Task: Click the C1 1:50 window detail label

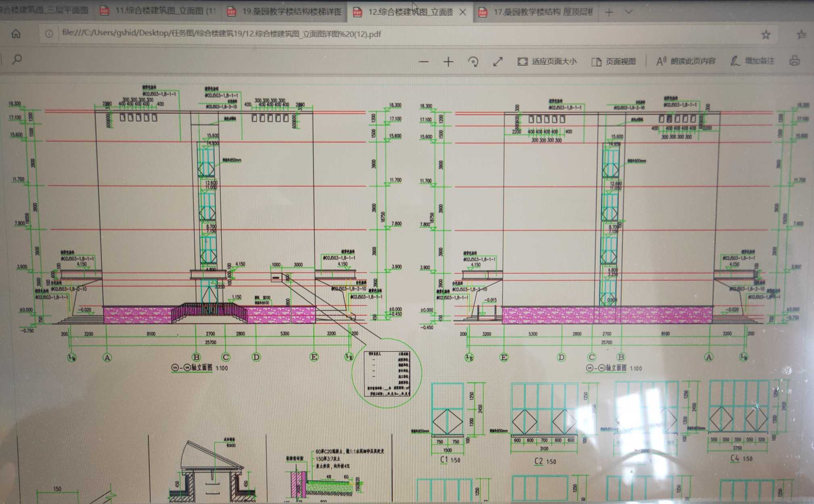Action: tap(450, 460)
